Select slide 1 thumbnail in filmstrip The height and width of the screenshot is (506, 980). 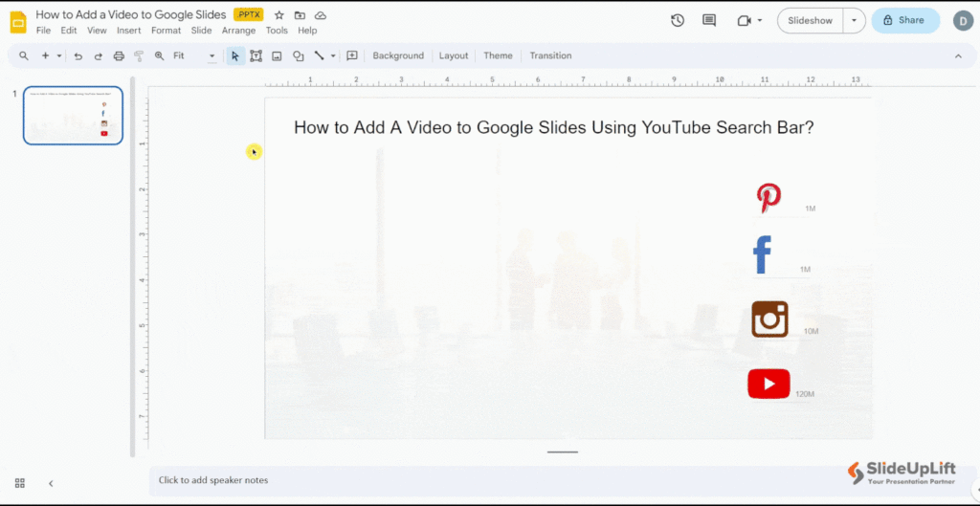click(73, 116)
